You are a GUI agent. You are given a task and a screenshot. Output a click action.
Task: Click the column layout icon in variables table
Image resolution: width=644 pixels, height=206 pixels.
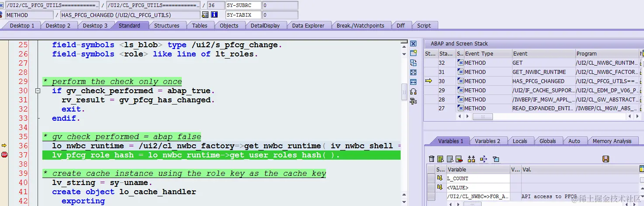641,169
